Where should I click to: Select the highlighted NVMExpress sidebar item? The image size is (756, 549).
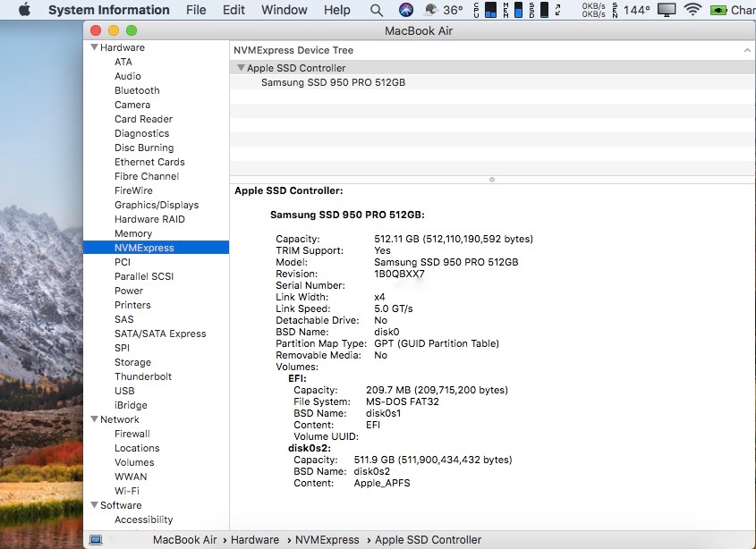point(156,248)
